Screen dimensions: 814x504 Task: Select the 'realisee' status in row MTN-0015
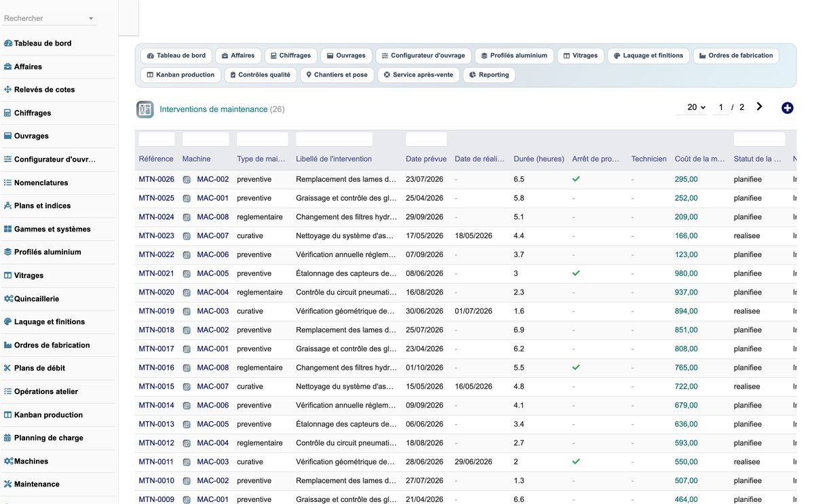(x=747, y=387)
